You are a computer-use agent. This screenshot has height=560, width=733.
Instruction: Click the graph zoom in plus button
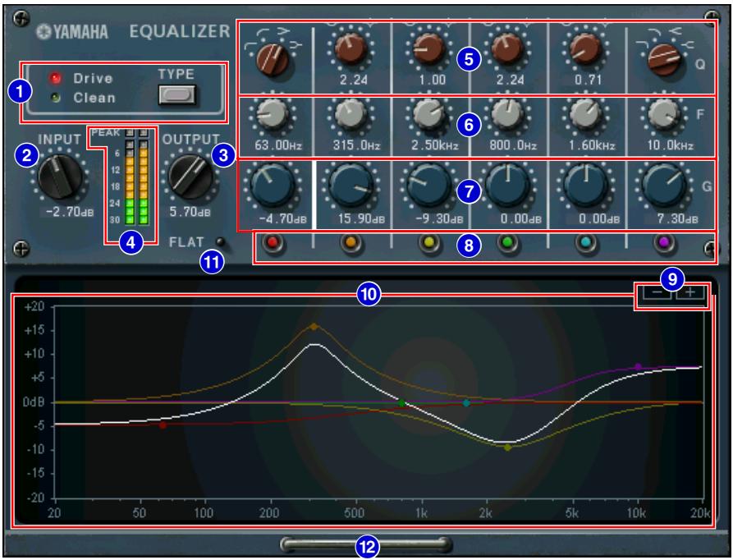pos(690,292)
